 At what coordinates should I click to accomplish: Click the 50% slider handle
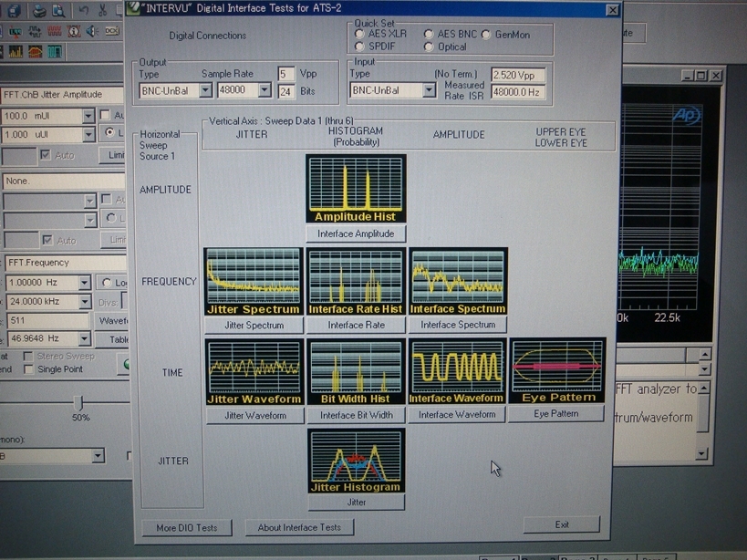pos(79,403)
